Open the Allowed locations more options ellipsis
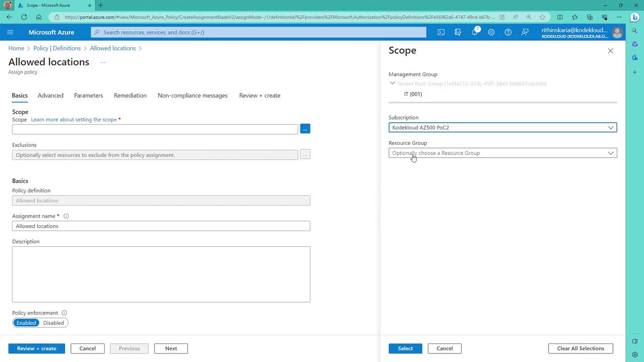Image resolution: width=644 pixels, height=362 pixels. coord(103,62)
